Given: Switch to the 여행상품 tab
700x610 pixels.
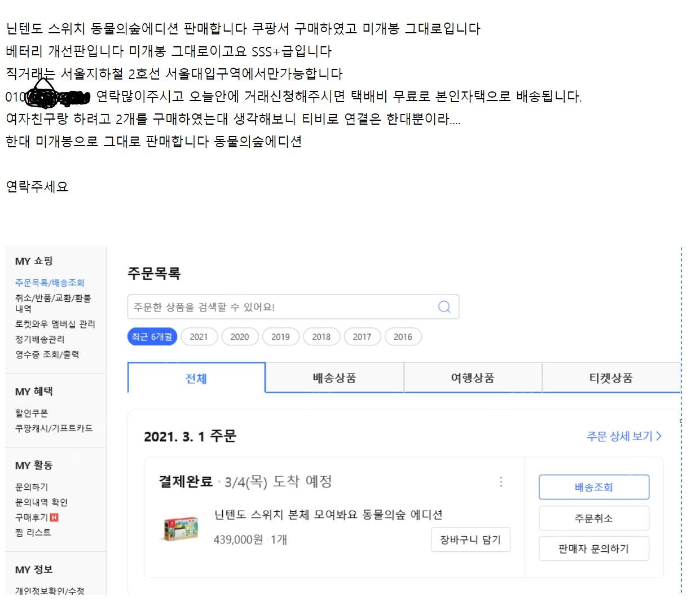Looking at the screenshot, I should pos(473,378).
